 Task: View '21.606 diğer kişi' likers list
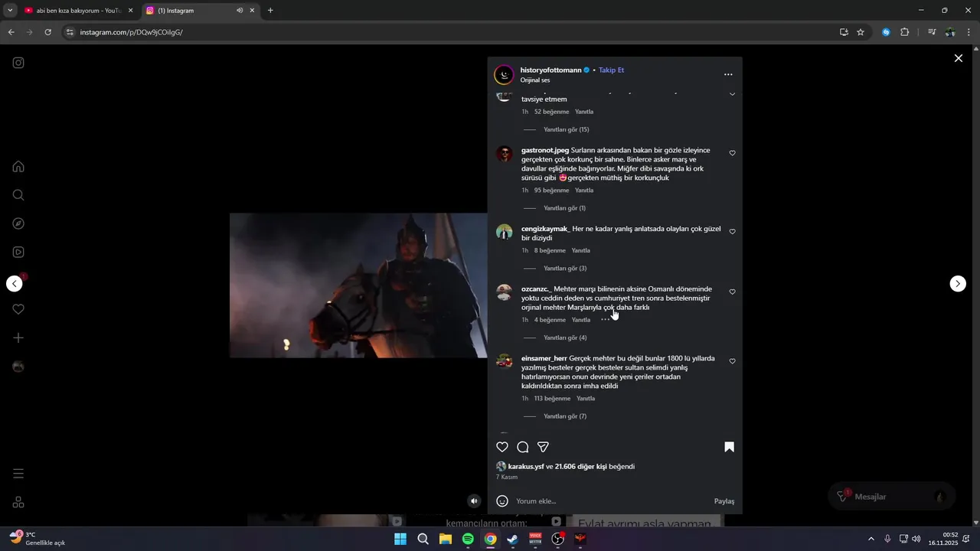[x=581, y=467]
